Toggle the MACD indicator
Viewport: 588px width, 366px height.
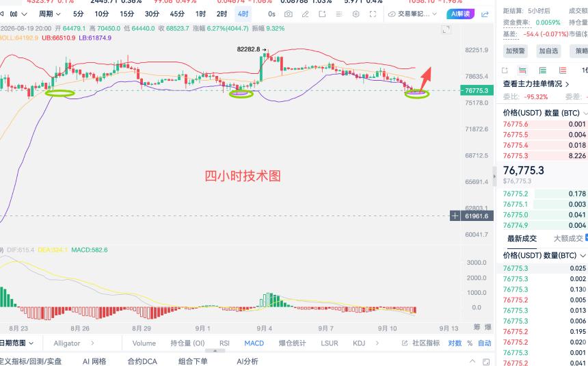click(254, 343)
